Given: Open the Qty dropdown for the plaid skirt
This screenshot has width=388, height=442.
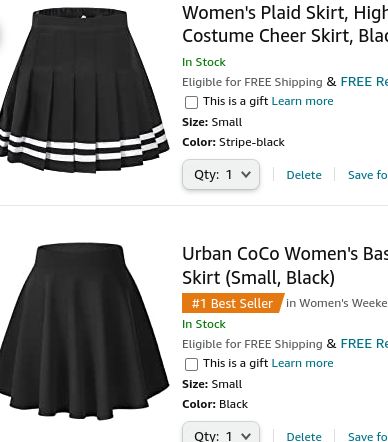Looking at the screenshot, I should (x=221, y=174).
